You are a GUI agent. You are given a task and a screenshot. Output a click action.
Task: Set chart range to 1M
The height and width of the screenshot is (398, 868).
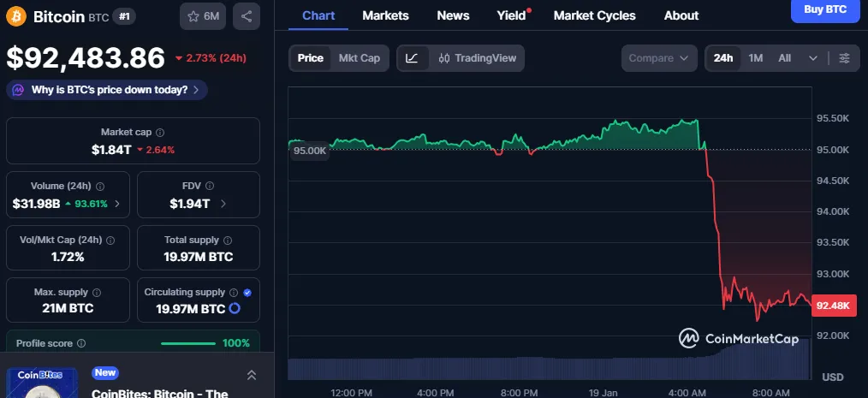(756, 58)
